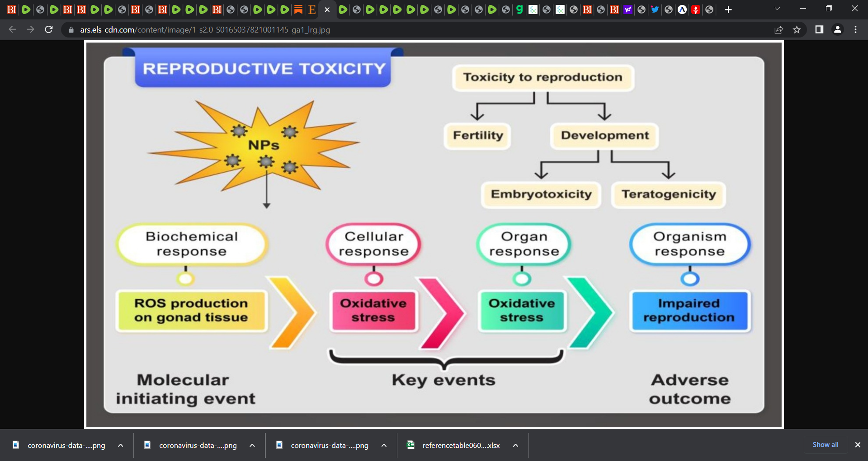Close the active image tab
The height and width of the screenshot is (461, 868).
point(327,9)
